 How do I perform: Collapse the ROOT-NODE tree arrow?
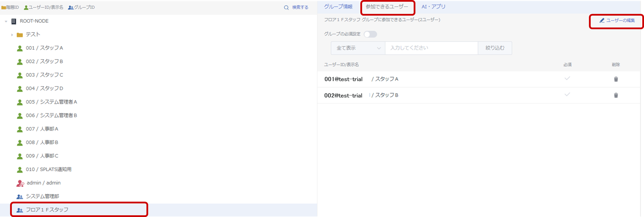[6, 21]
